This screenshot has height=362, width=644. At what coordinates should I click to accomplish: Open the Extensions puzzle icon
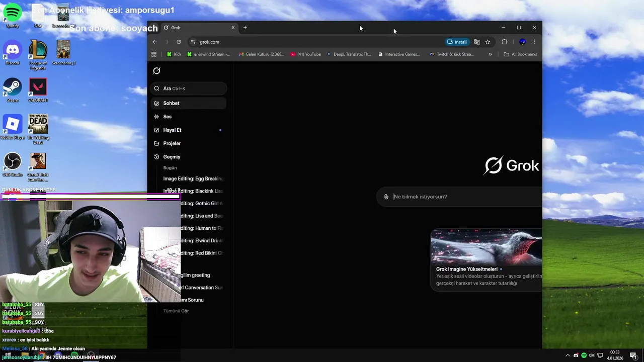(505, 42)
